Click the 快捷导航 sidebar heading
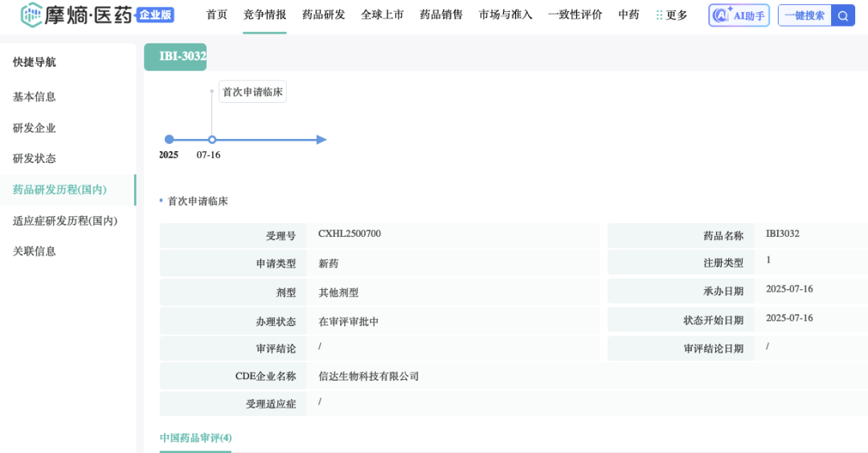 point(35,62)
